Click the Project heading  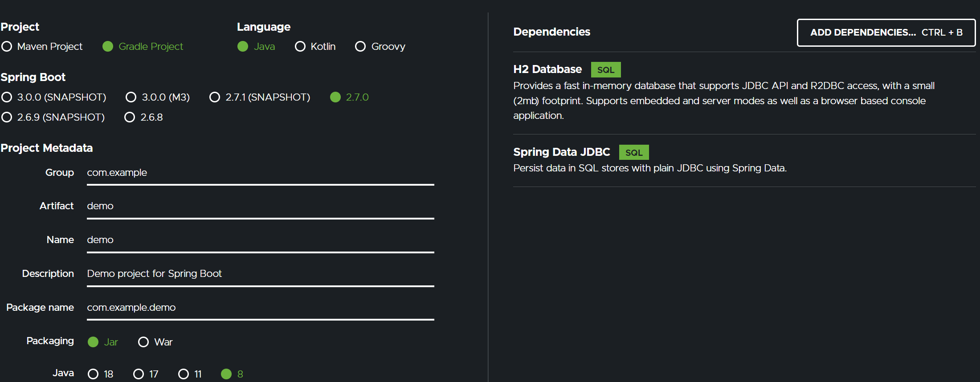pos(20,27)
